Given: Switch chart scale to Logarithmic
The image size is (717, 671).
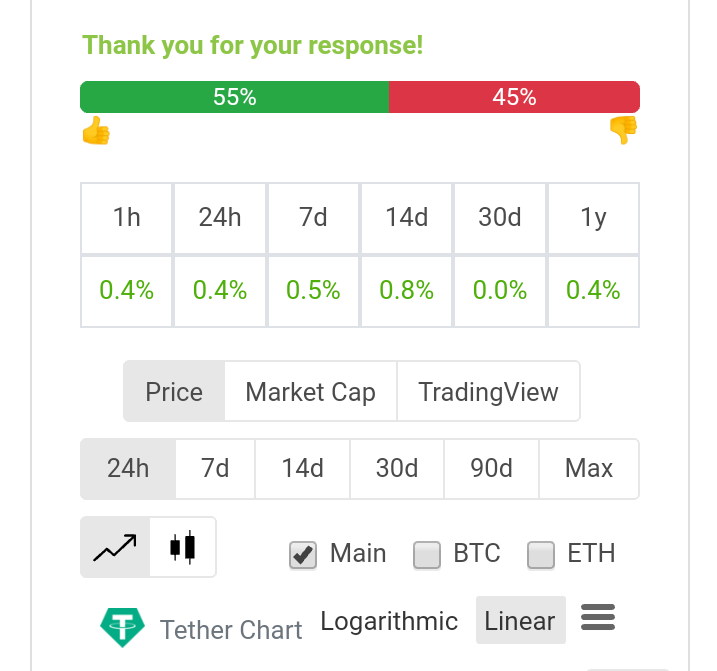Looking at the screenshot, I should [389, 621].
